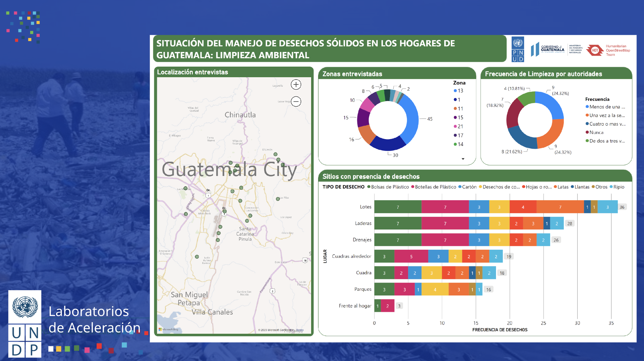Select zone 14 in the Zona legend
Screen dimensions: 644x361
(459, 144)
